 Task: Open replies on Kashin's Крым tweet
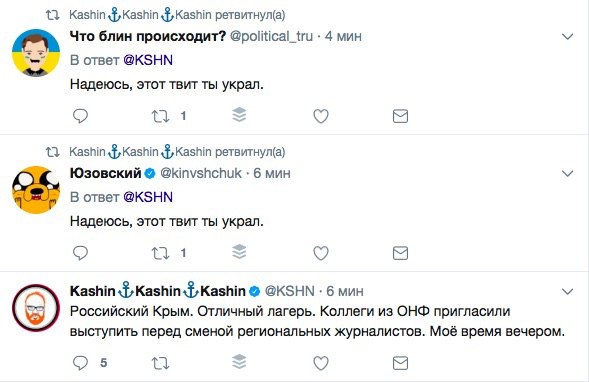click(80, 363)
